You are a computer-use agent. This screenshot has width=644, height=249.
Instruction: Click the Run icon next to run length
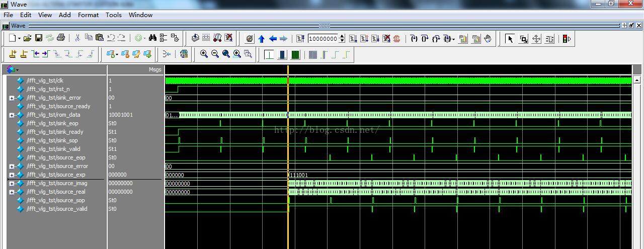point(353,39)
